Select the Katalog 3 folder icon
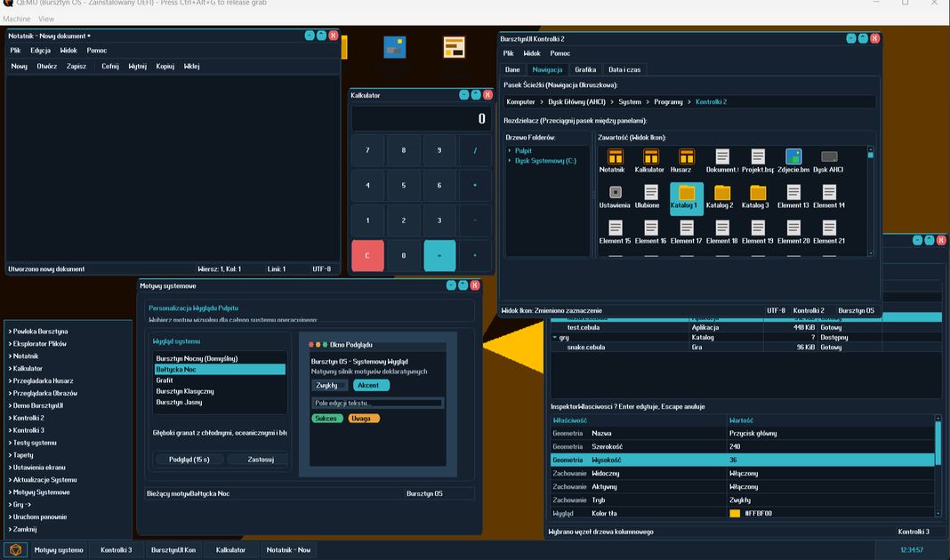 coord(757,196)
